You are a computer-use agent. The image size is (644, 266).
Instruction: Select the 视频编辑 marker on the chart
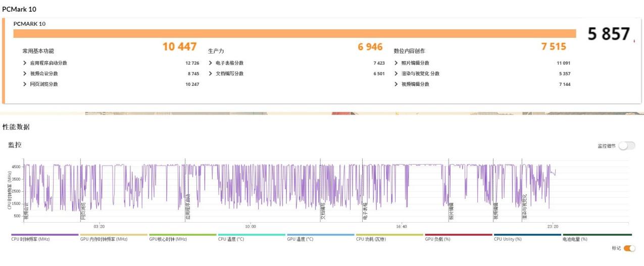click(x=496, y=211)
